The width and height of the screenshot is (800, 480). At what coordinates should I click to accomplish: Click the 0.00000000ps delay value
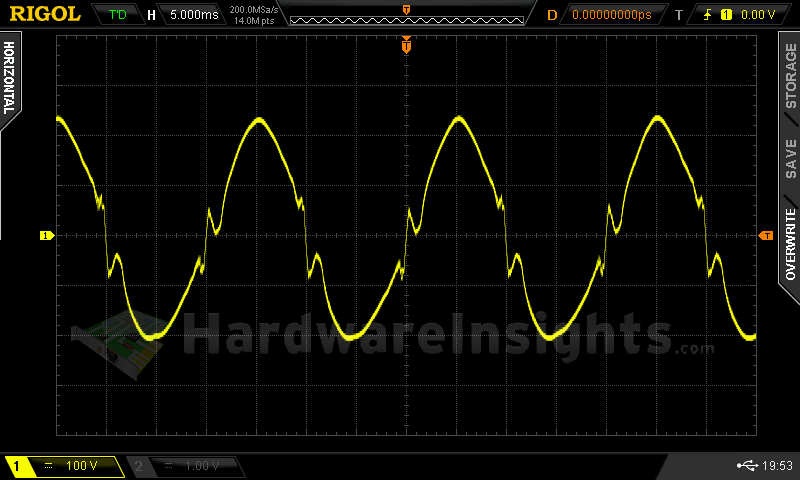coord(612,15)
